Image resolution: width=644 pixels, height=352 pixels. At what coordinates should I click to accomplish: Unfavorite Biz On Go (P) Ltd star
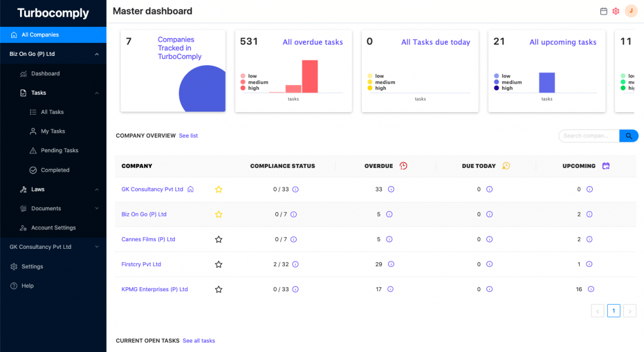click(218, 214)
